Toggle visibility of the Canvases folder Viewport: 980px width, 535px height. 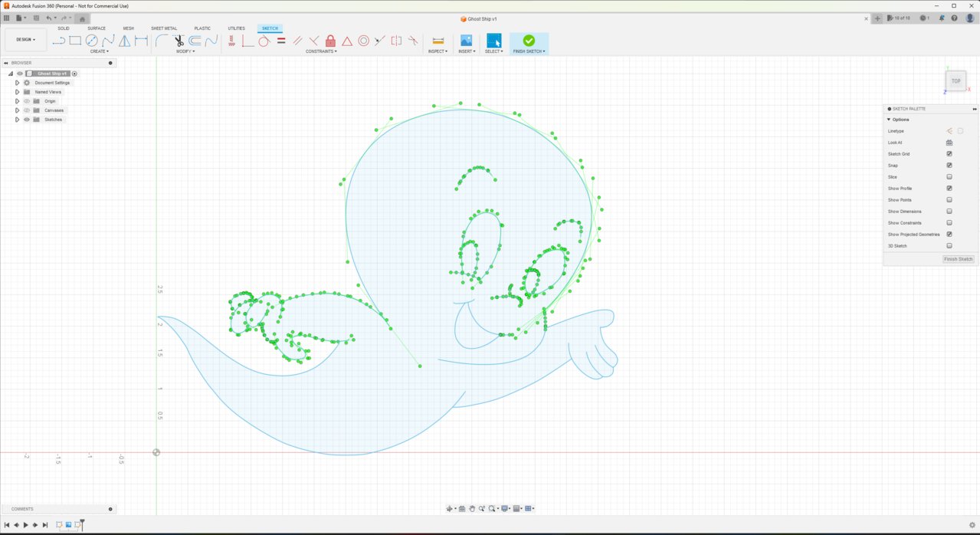click(x=27, y=110)
